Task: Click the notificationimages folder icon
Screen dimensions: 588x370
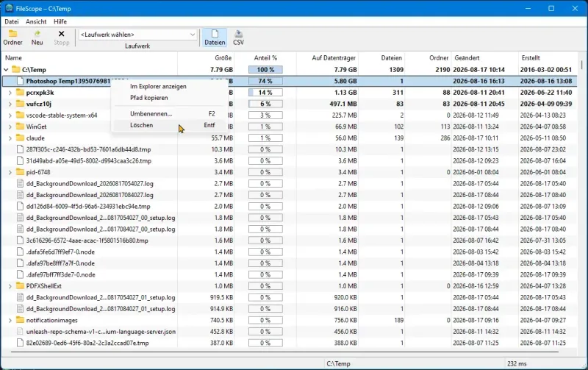Action: pyautogui.click(x=20, y=320)
